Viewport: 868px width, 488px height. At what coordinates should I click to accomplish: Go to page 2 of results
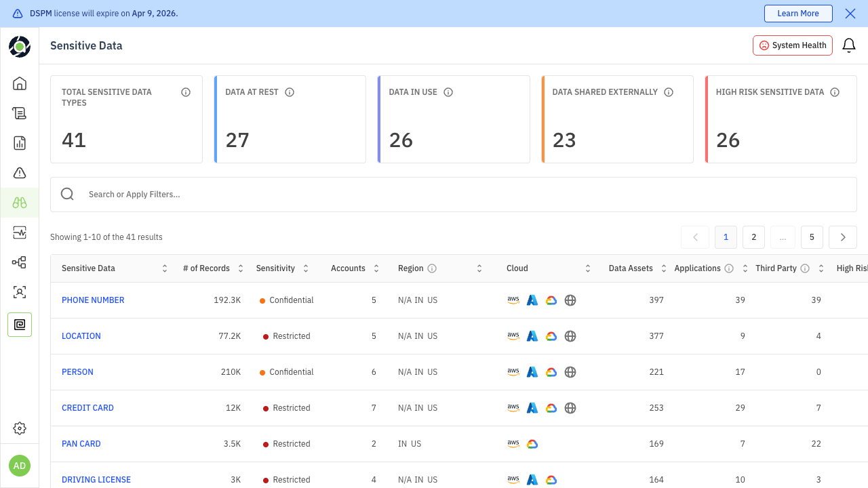[x=753, y=237]
